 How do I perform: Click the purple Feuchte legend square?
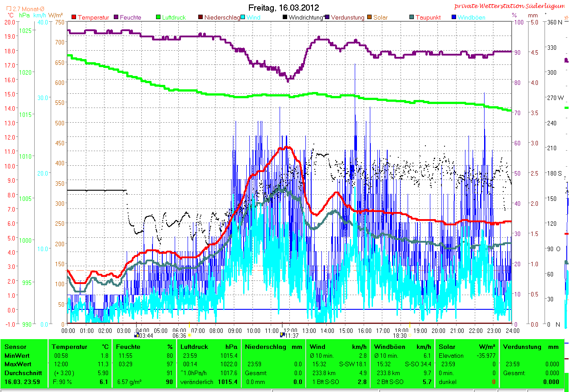coord(116,17)
